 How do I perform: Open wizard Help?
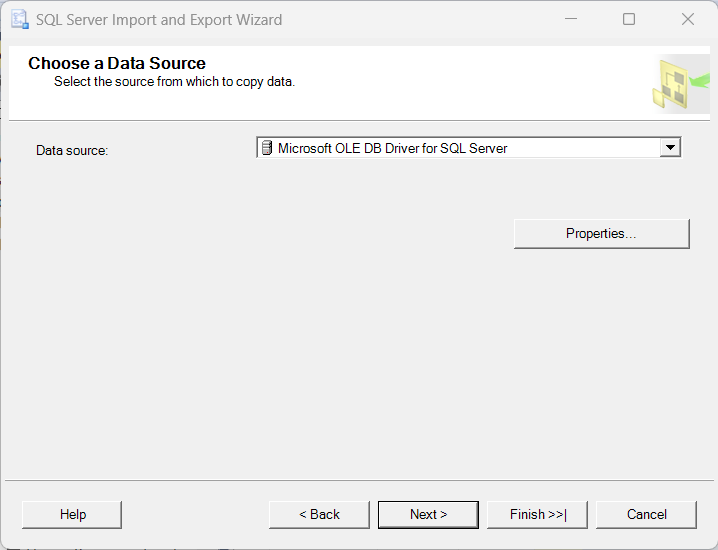pos(72,514)
